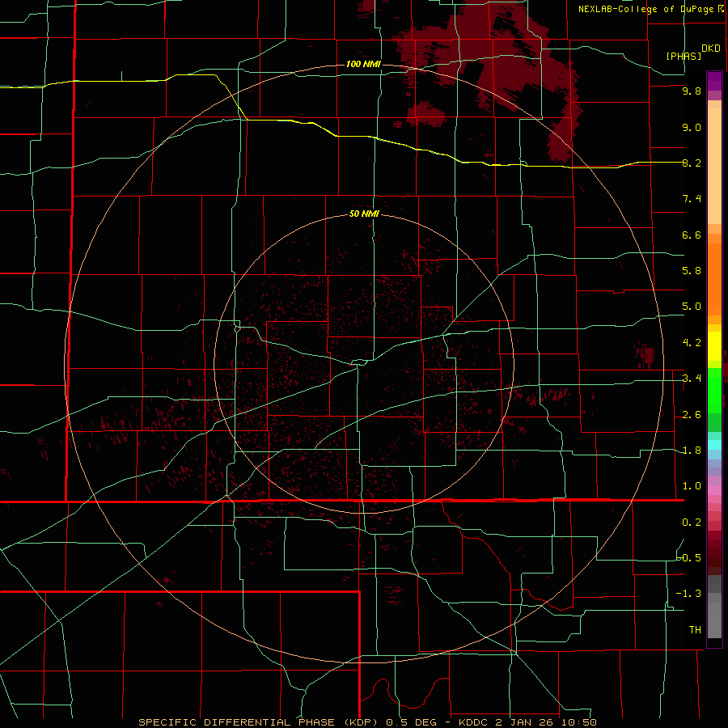Click the 0.2 scale value

(x=692, y=523)
